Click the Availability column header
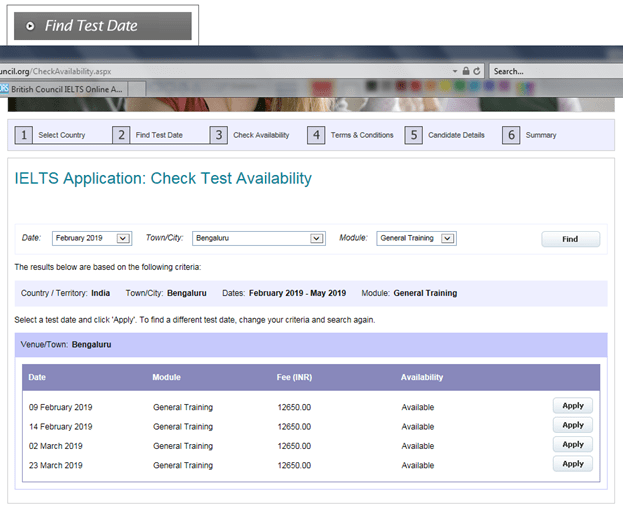 [x=422, y=377]
